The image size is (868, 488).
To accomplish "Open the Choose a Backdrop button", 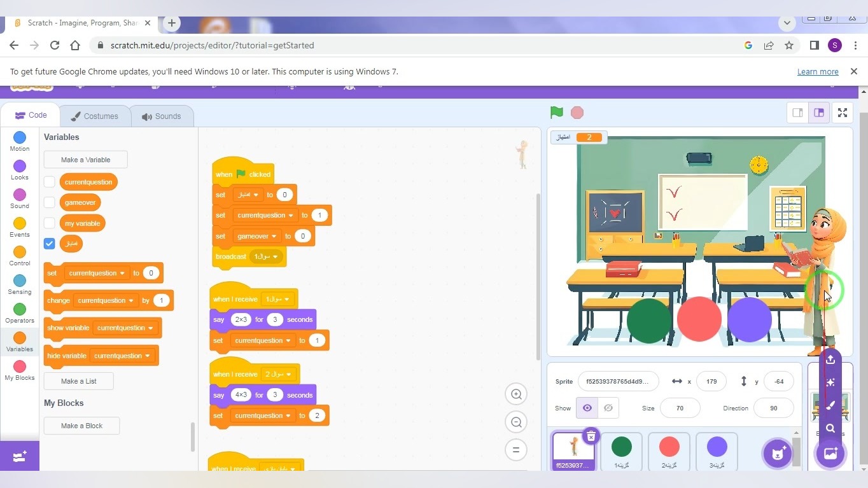I will tap(830, 454).
